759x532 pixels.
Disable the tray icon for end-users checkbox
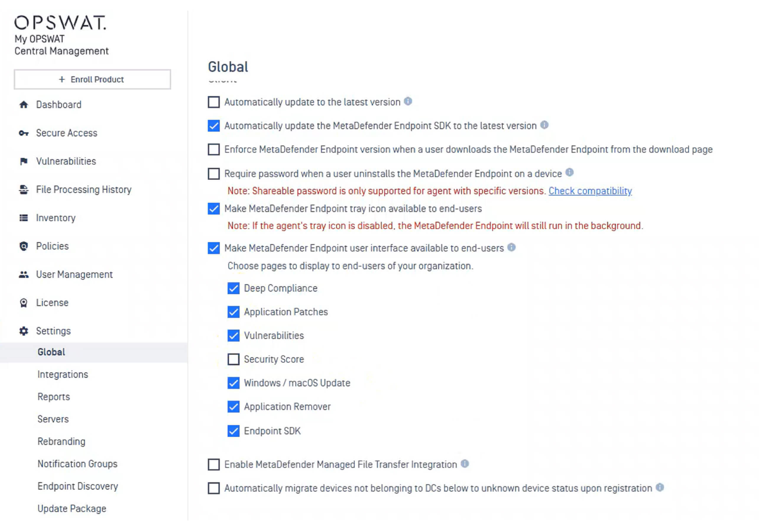(214, 209)
